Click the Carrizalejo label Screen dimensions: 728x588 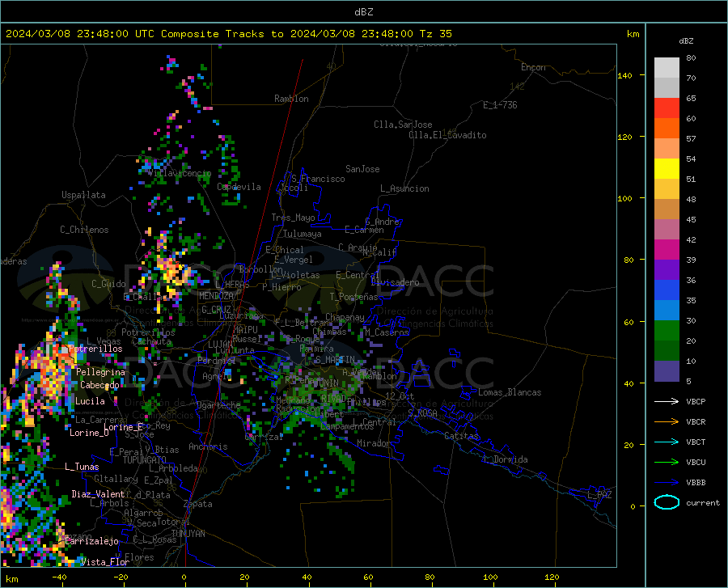(91, 541)
